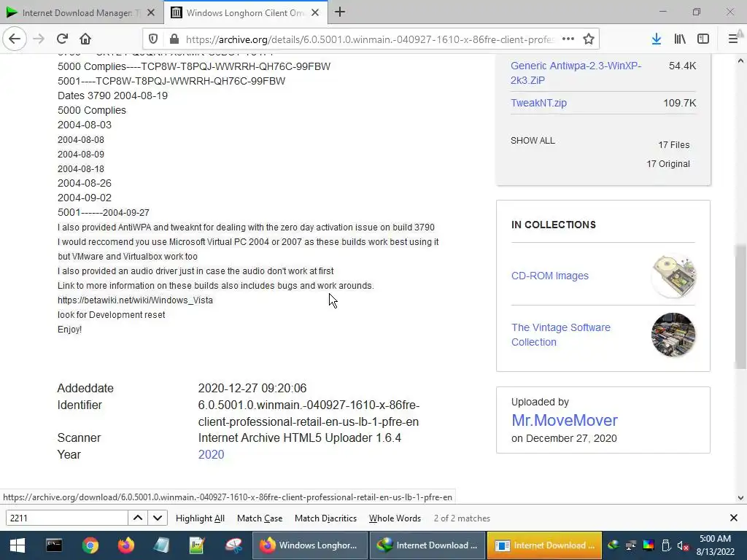
Task: Open the CD-ROM Images collection
Action: pyautogui.click(x=550, y=276)
